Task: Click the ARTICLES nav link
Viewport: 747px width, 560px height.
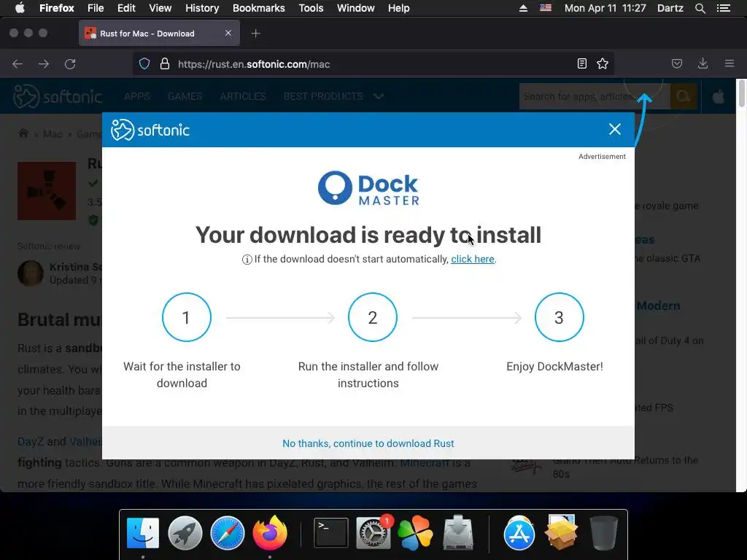Action: pos(242,96)
